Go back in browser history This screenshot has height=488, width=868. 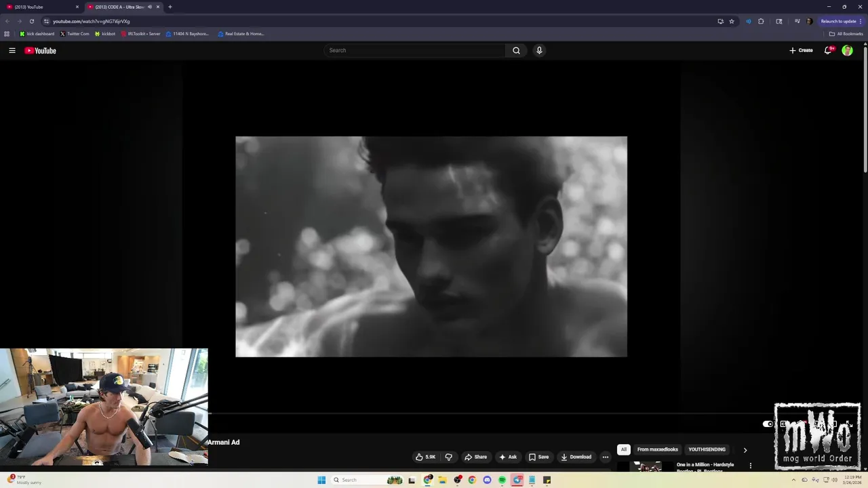tap(7, 21)
